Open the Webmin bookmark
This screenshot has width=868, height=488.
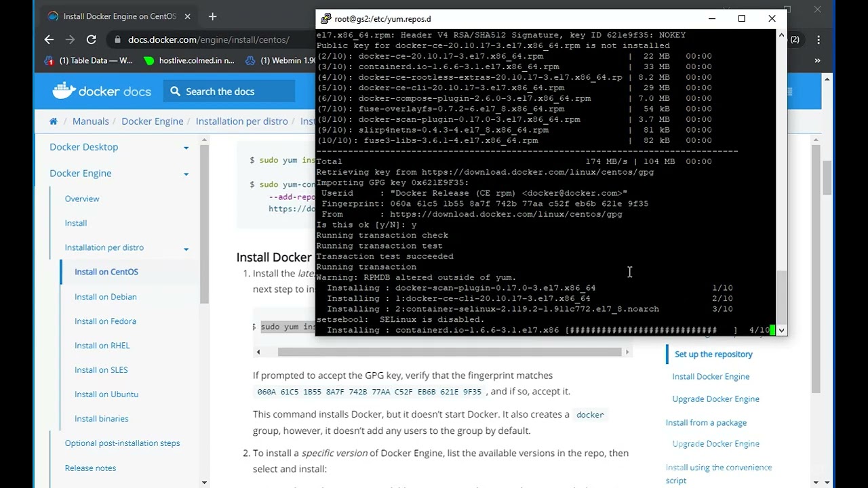pos(279,60)
